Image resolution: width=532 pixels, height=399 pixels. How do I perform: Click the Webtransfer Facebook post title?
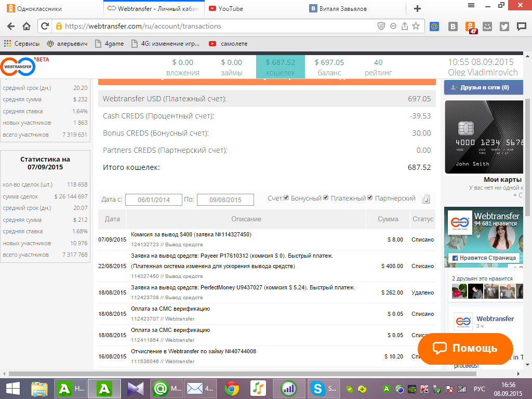(x=495, y=318)
